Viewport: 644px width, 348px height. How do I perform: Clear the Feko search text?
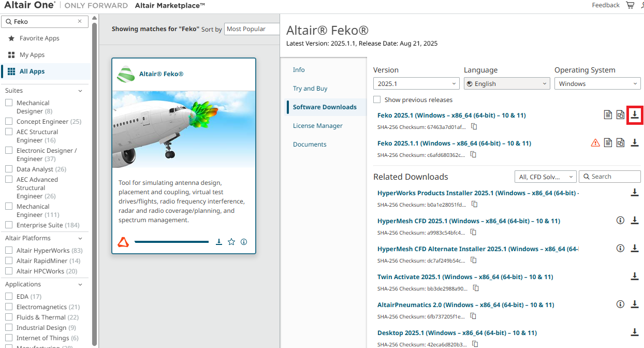[80, 22]
